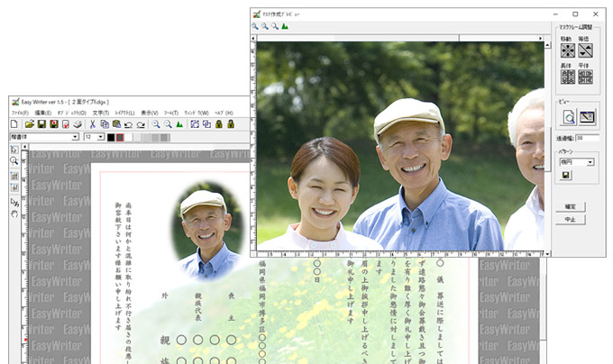613x364 pixels.
Task: Confirm the mask with the 確定 button
Action: [571, 206]
